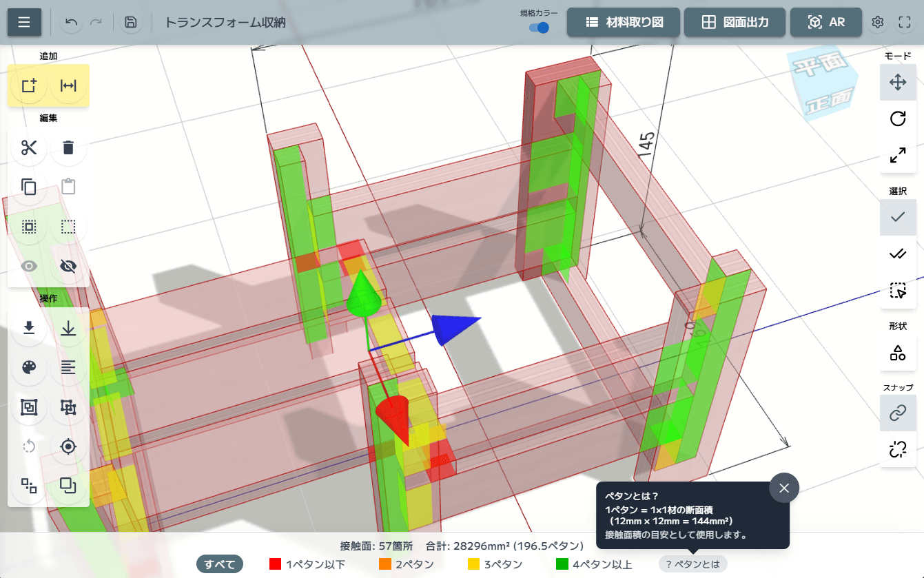Close the ペタンとは tooltip popup

[783, 488]
